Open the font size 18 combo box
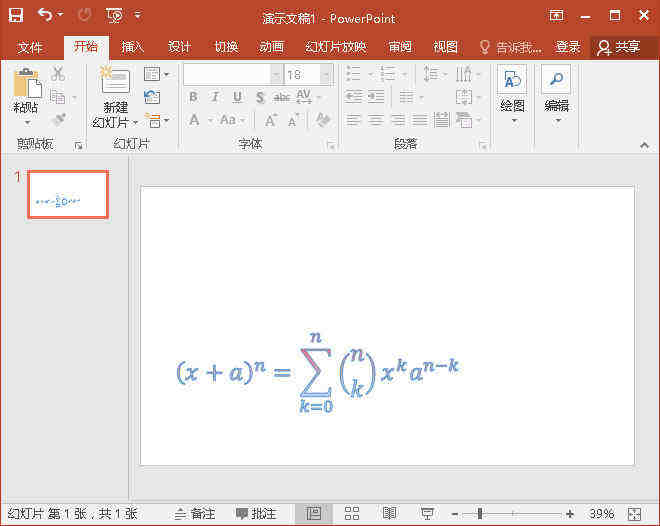 click(x=308, y=75)
